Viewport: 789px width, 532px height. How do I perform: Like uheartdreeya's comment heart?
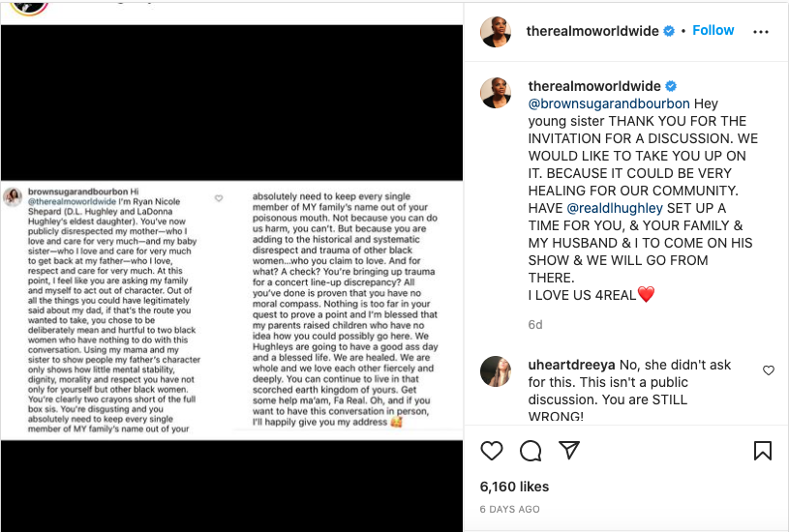tap(769, 370)
